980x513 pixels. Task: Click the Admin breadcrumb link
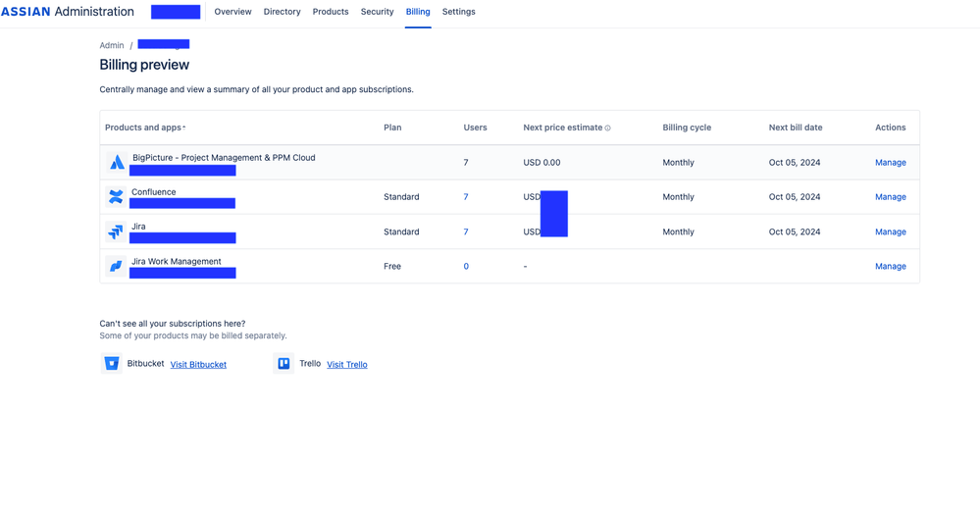pyautogui.click(x=112, y=46)
